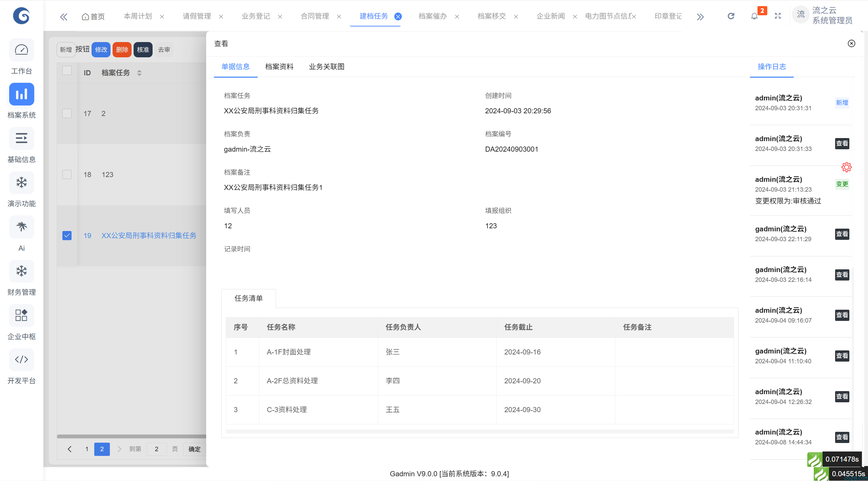Open the 业务关联图 tab

point(326,66)
